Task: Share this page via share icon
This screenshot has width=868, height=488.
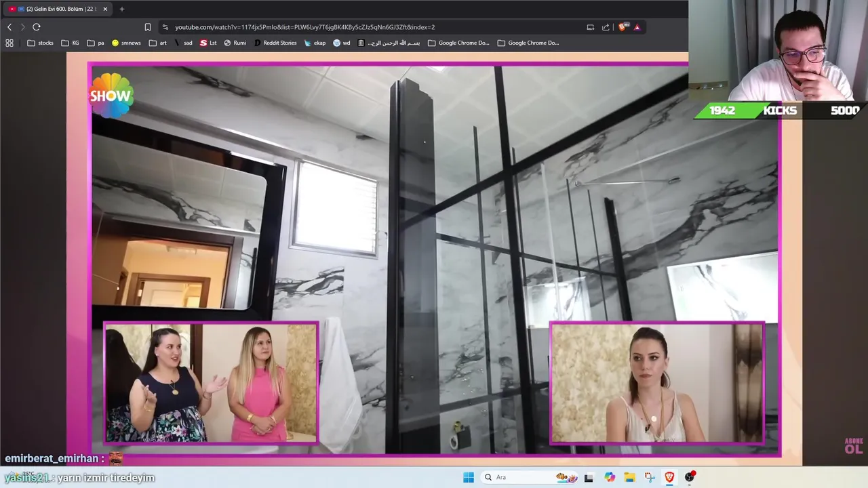Action: point(606,27)
